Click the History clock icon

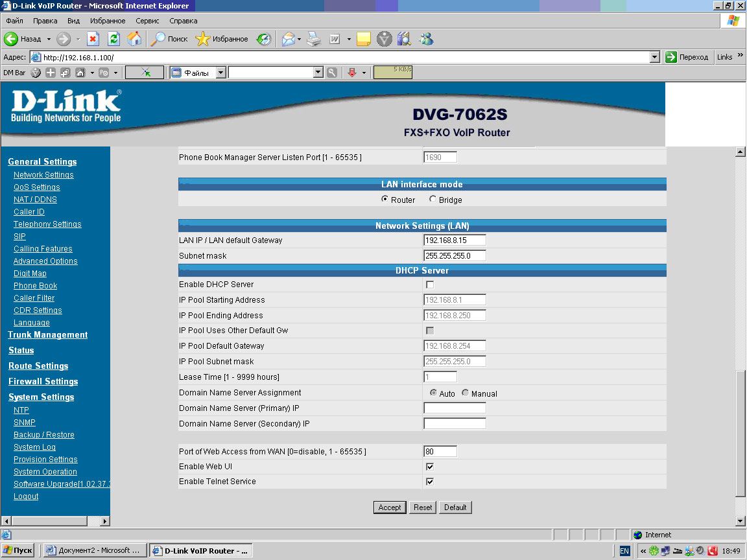point(263,39)
